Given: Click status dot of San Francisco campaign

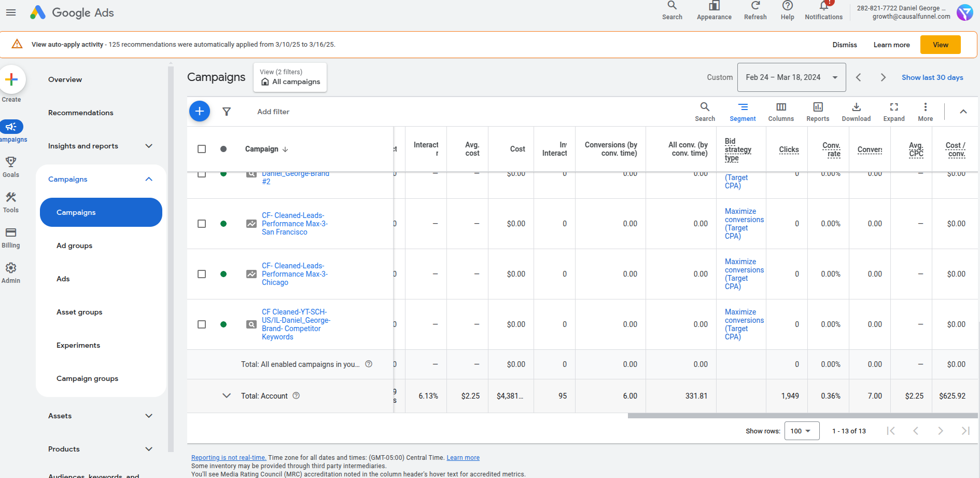Looking at the screenshot, I should coord(223,224).
